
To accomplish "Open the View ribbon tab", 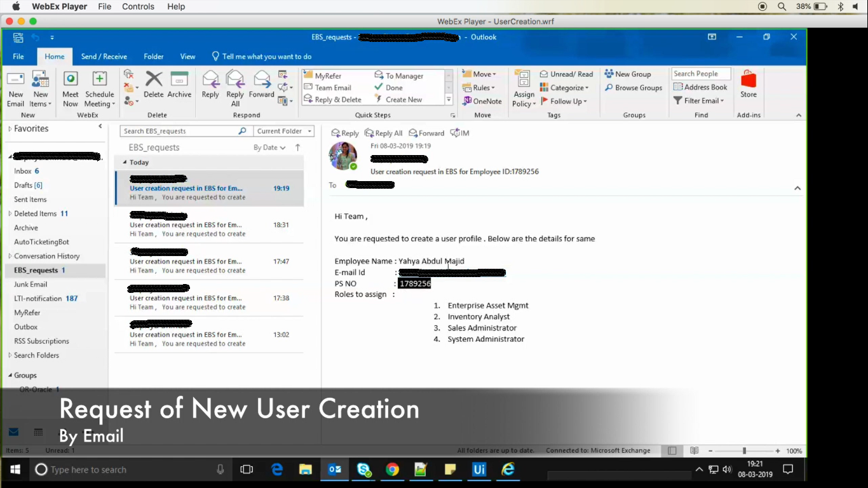I will click(187, 57).
